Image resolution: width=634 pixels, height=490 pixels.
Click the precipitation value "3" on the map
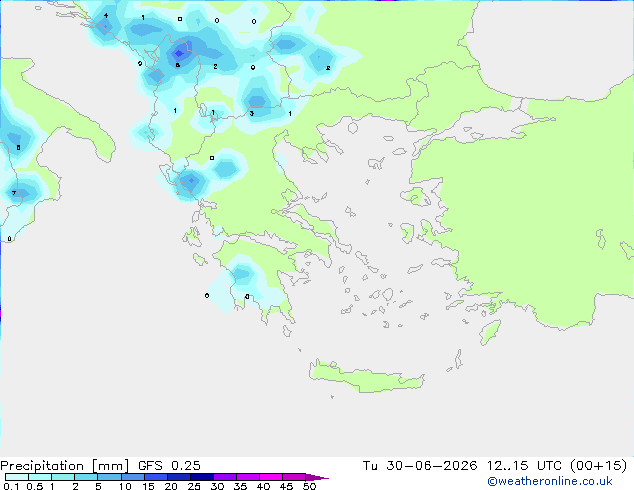(251, 113)
